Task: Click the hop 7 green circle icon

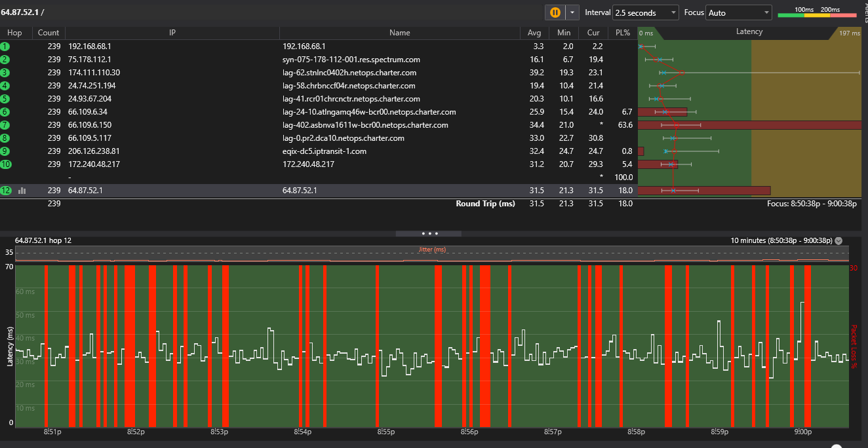Action: pos(5,125)
